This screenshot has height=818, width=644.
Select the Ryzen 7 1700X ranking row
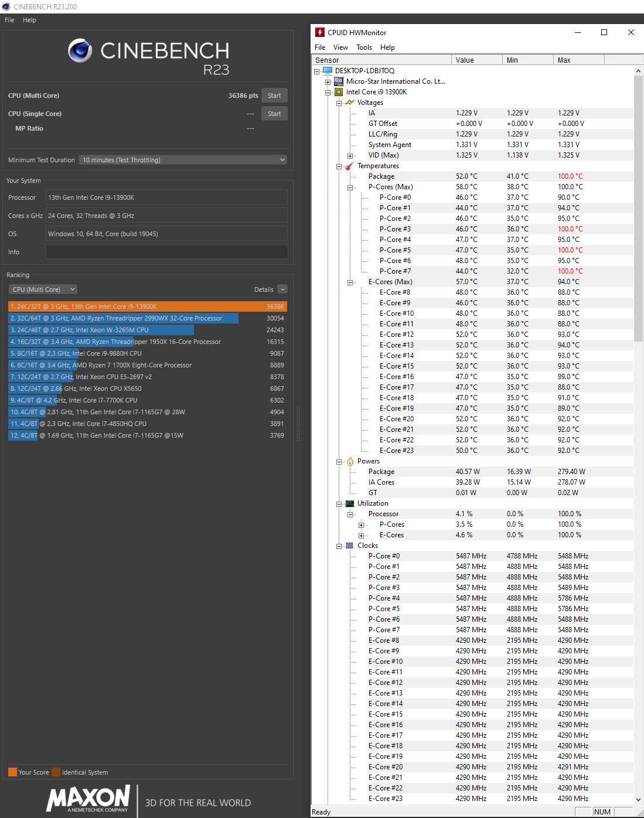[148, 365]
